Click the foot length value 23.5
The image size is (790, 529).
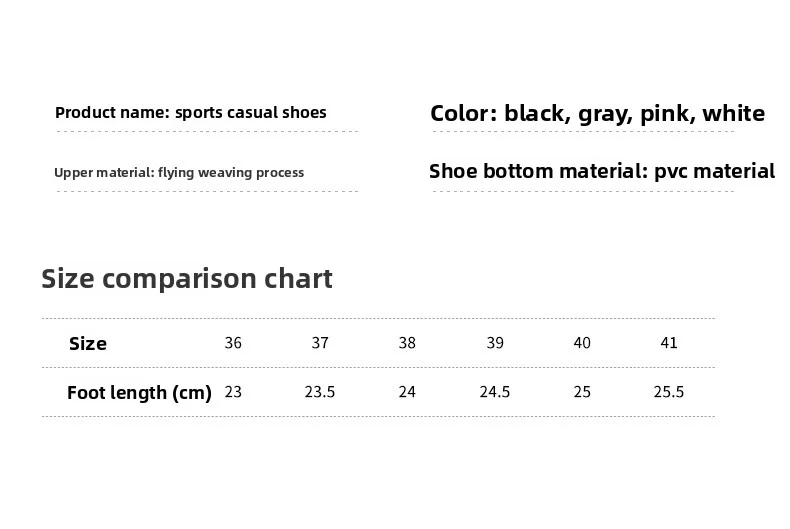click(320, 392)
